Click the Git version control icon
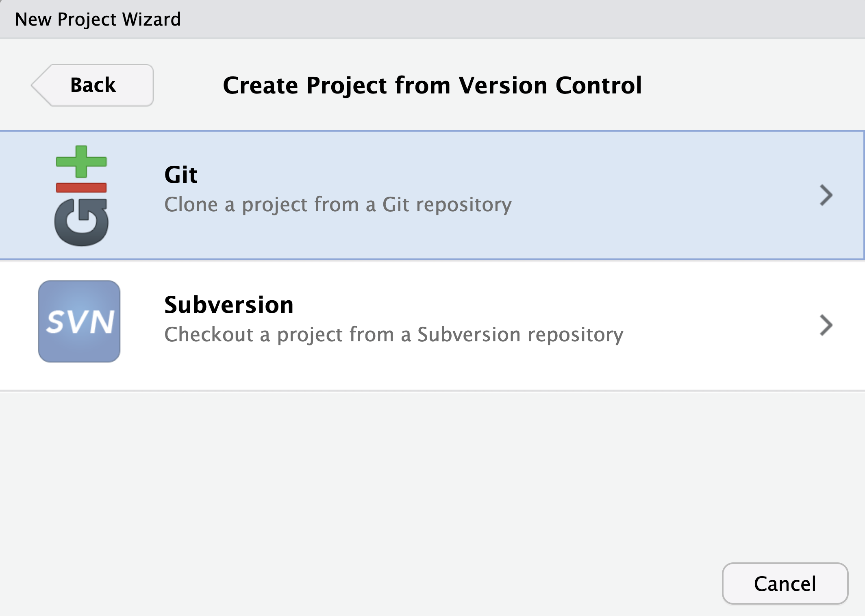The height and width of the screenshot is (616, 865). 81,195
